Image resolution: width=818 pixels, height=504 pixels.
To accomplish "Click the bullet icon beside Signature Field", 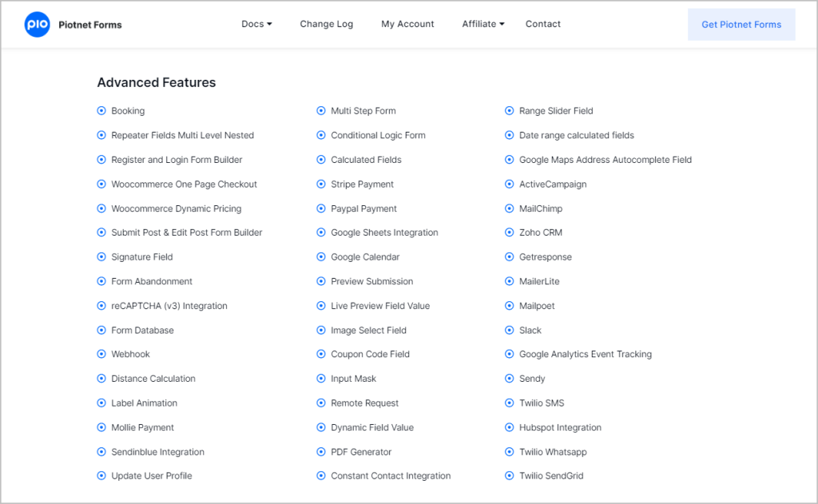I will [101, 256].
